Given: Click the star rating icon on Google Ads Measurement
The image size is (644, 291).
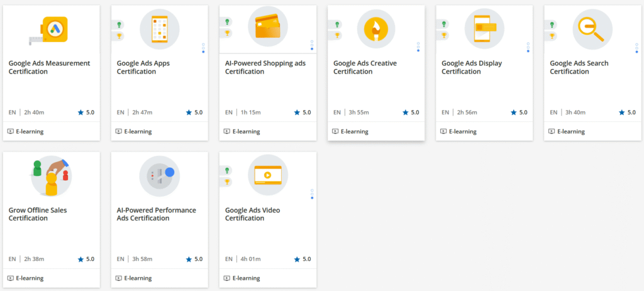Looking at the screenshot, I should [x=80, y=113].
